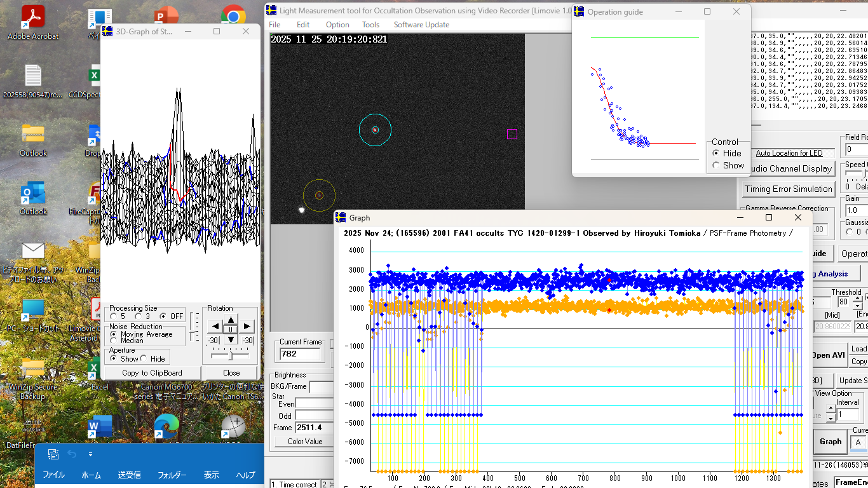Launch Microsoft Word from desktop
Viewport: 868px width, 488px height.
[x=99, y=426]
